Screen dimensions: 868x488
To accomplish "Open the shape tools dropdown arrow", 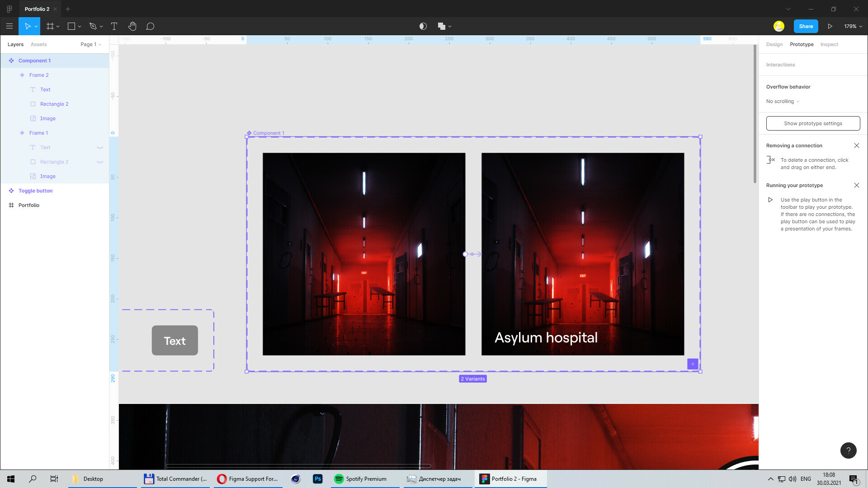I will (80, 27).
